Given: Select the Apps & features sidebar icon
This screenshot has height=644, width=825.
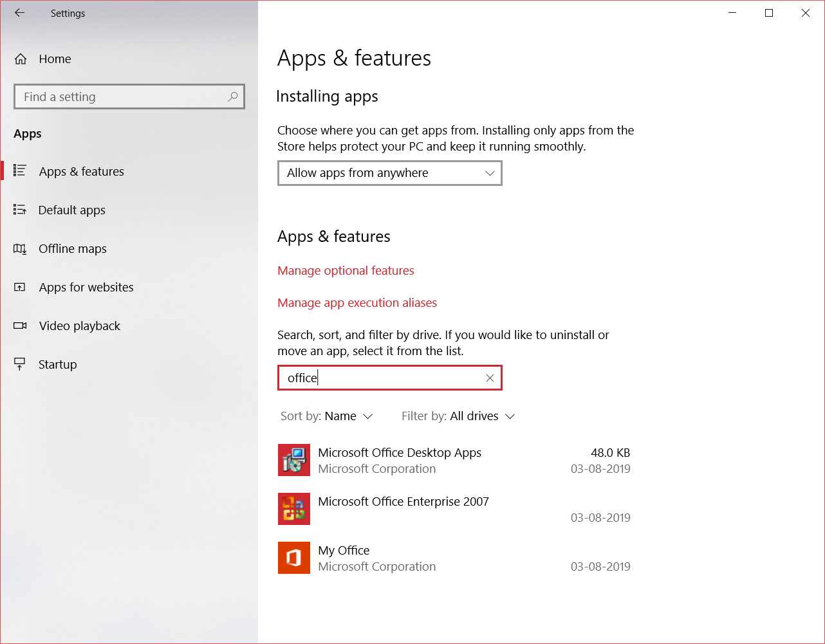Looking at the screenshot, I should coord(20,171).
